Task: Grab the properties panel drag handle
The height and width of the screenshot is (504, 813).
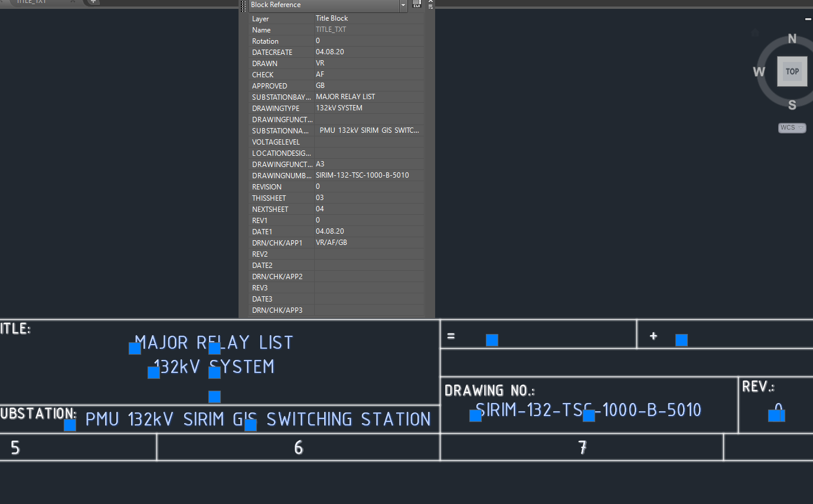Action: 244,6
